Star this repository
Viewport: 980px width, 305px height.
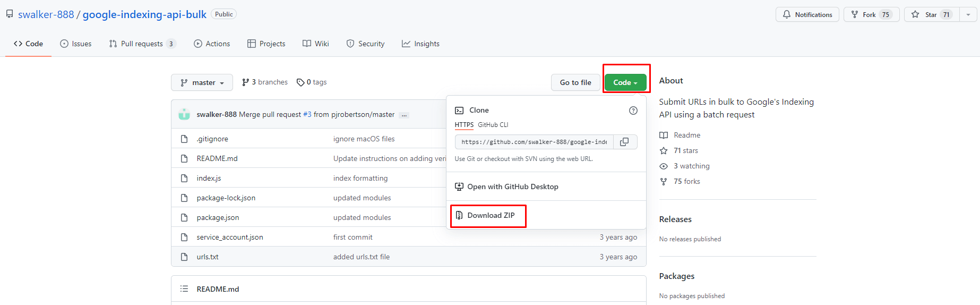[x=931, y=14]
